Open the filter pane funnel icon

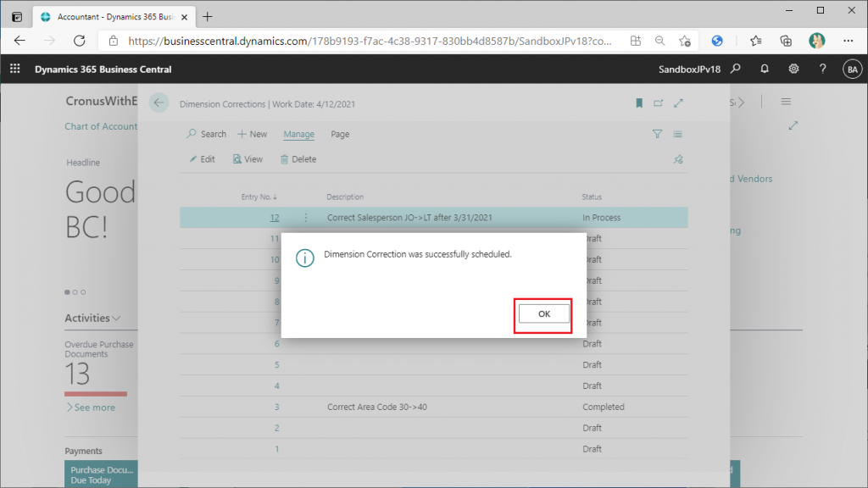(x=657, y=134)
